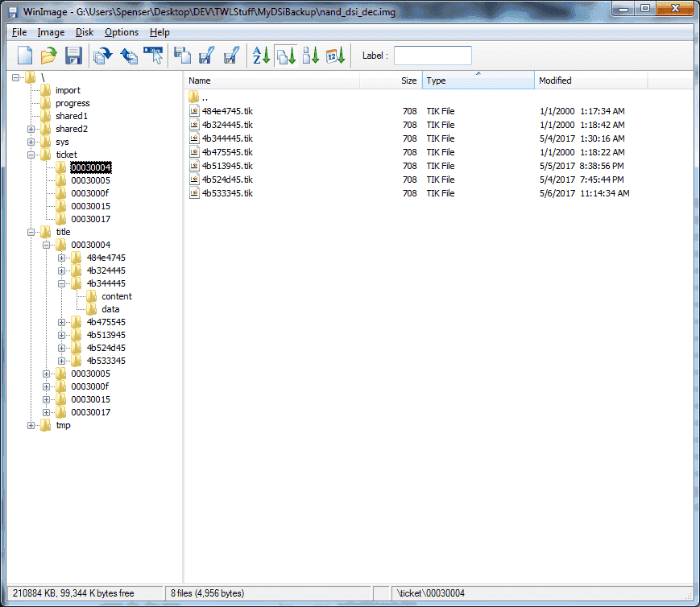Image resolution: width=700 pixels, height=607 pixels.
Task: Sort files by date calendar icon
Action: (336, 56)
